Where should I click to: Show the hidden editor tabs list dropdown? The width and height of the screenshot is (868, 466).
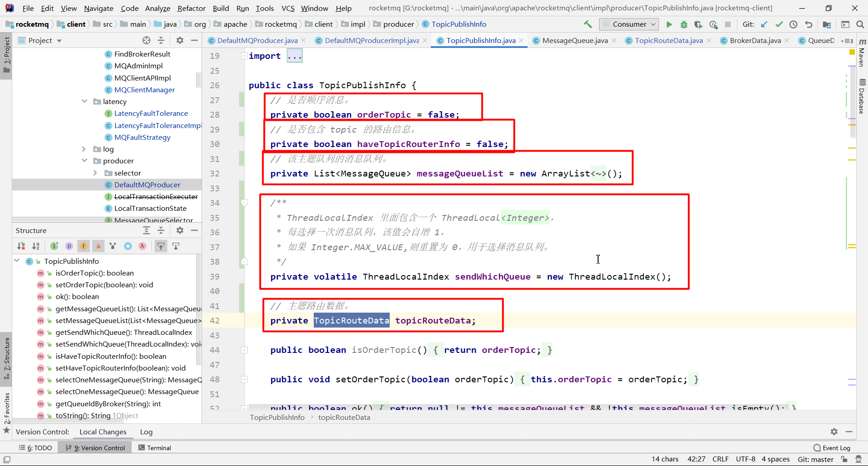coord(847,41)
